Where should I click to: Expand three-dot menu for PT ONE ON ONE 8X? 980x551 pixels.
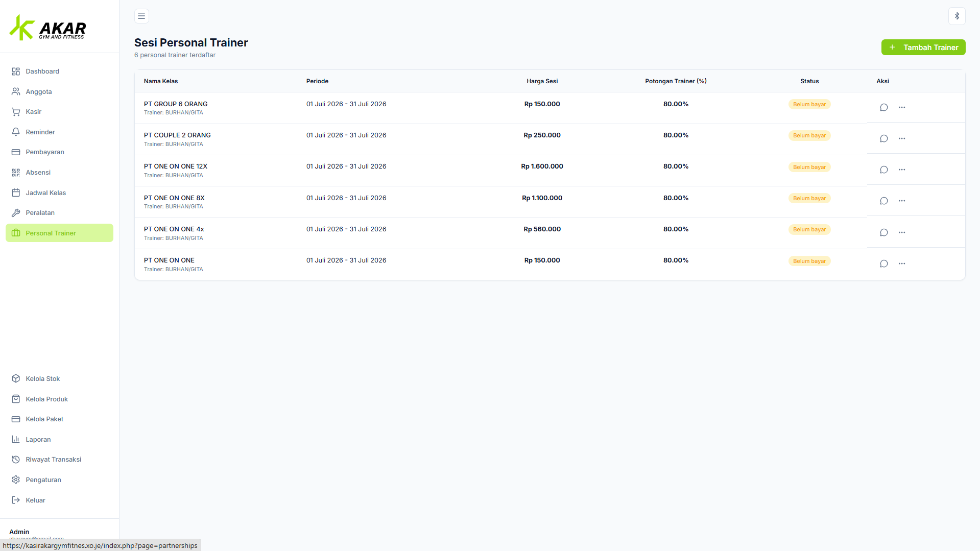click(x=901, y=201)
